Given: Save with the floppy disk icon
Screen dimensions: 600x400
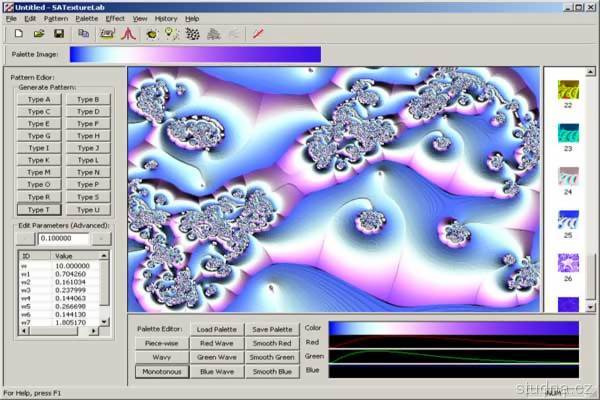Looking at the screenshot, I should [x=59, y=33].
